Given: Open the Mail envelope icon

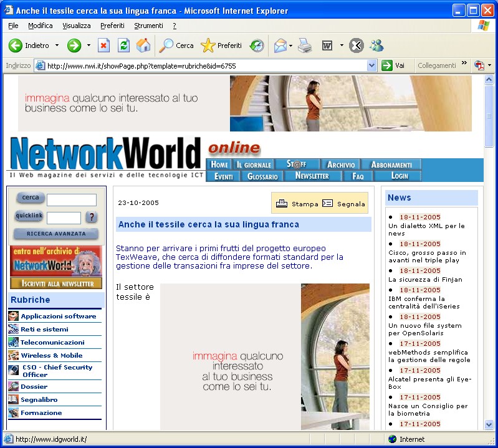Looking at the screenshot, I should pyautogui.click(x=280, y=45).
